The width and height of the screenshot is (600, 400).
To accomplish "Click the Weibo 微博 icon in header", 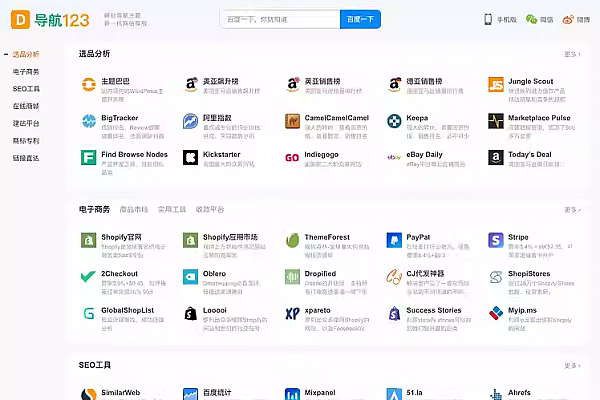I will [x=568, y=19].
